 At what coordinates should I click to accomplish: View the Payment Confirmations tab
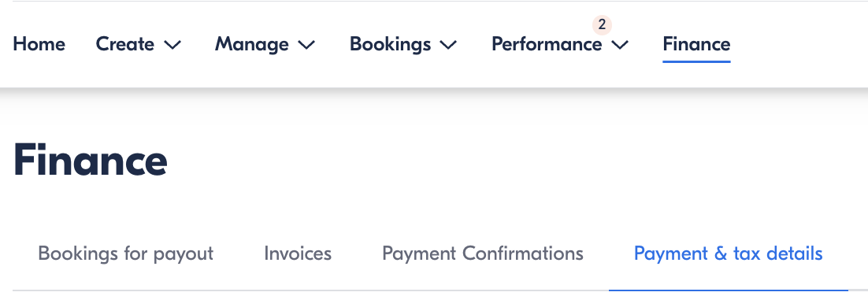pyautogui.click(x=483, y=253)
